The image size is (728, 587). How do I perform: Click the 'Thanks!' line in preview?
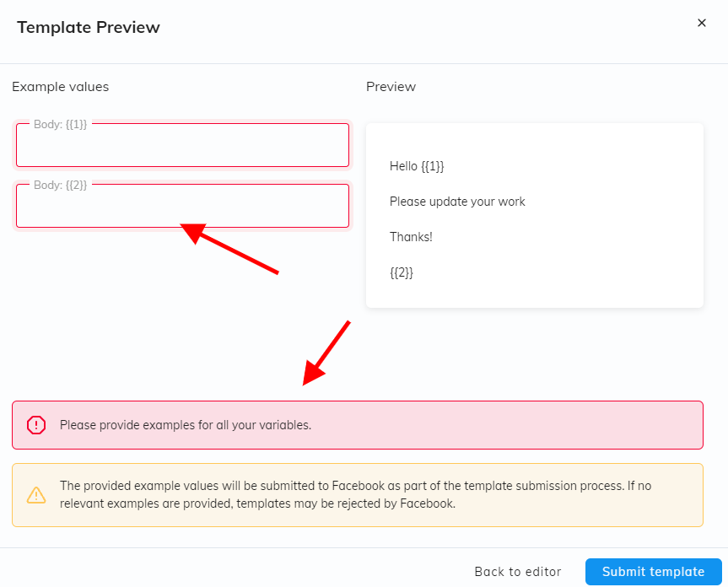411,237
